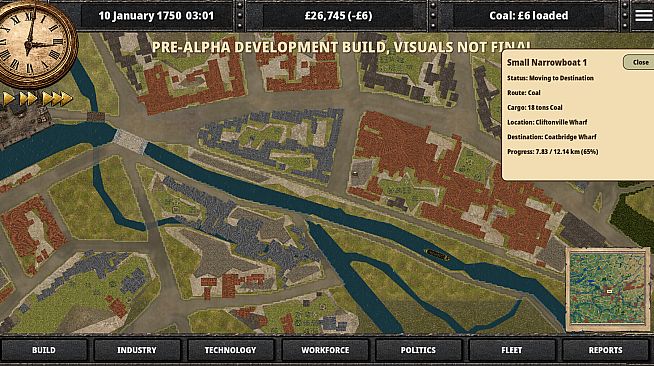Viewport: 654px width, 366px height.
Task: Click the 'Coal: £6 loaded' notification
Action: 528,16
